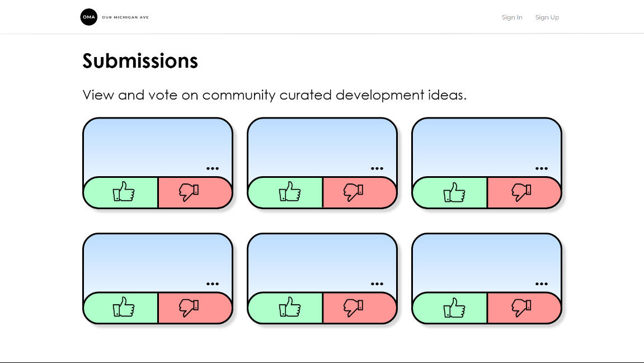The height and width of the screenshot is (363, 644).
Task: Expand three-dot menu on top-middle card
Action: tap(377, 168)
